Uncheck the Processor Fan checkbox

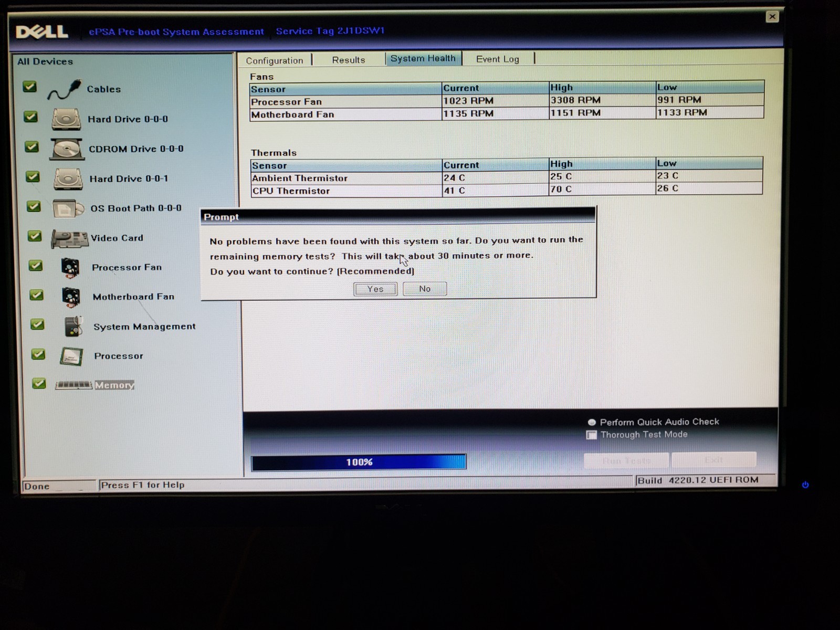(36, 266)
